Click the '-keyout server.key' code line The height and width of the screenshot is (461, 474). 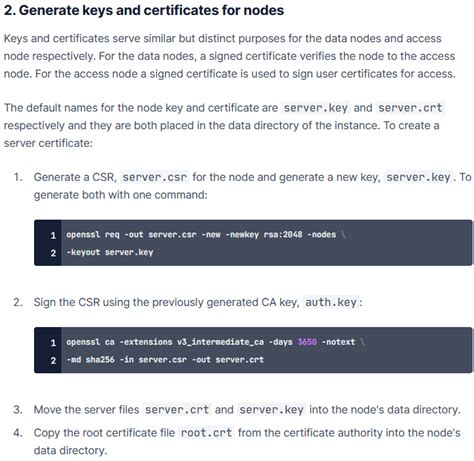click(x=110, y=252)
